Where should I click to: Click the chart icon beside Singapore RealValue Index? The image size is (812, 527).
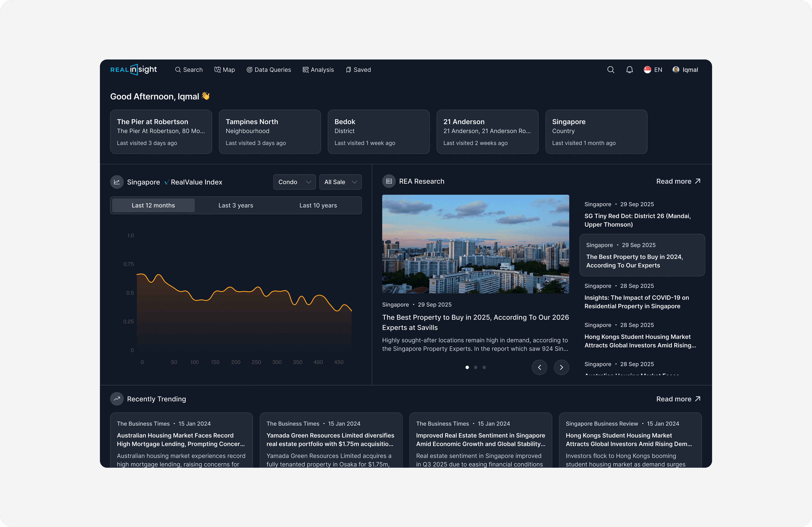117,182
